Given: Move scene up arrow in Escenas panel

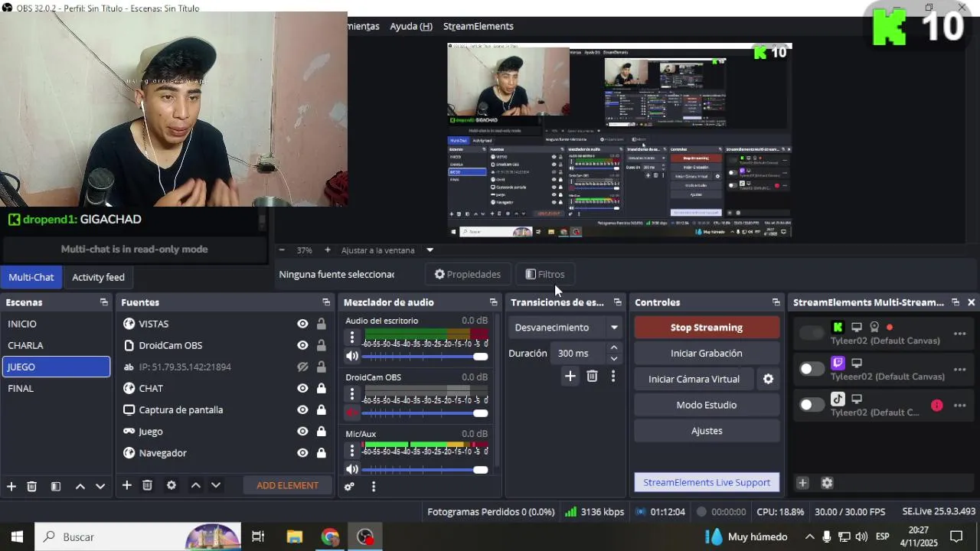Looking at the screenshot, I should (x=80, y=486).
